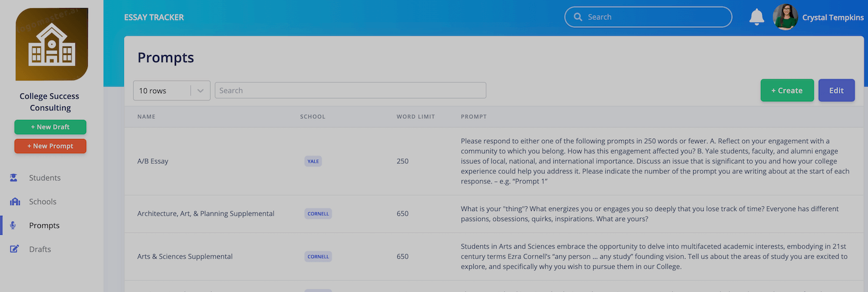
Task: Open the rows-per-page dropdown showing 10 rows
Action: point(172,91)
